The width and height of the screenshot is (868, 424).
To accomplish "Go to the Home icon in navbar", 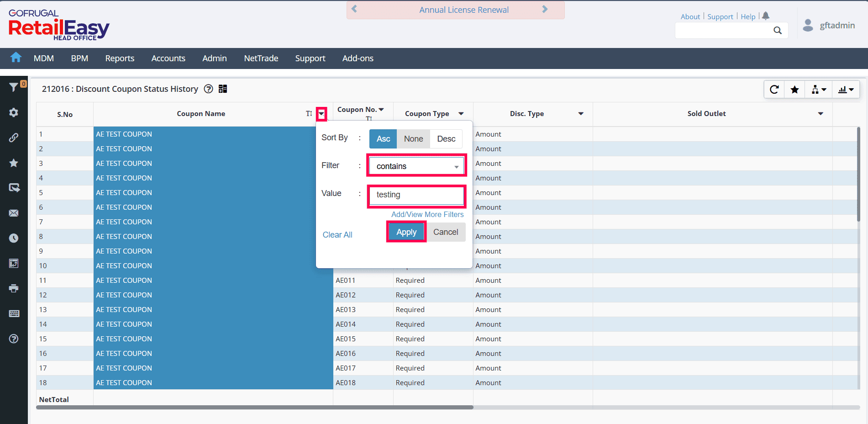I will [16, 57].
